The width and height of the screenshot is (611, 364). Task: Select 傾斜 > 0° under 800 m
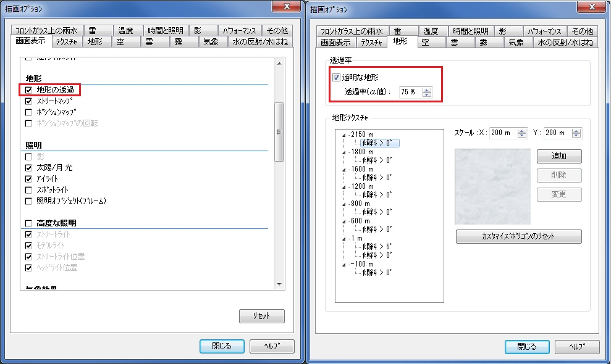(x=377, y=212)
